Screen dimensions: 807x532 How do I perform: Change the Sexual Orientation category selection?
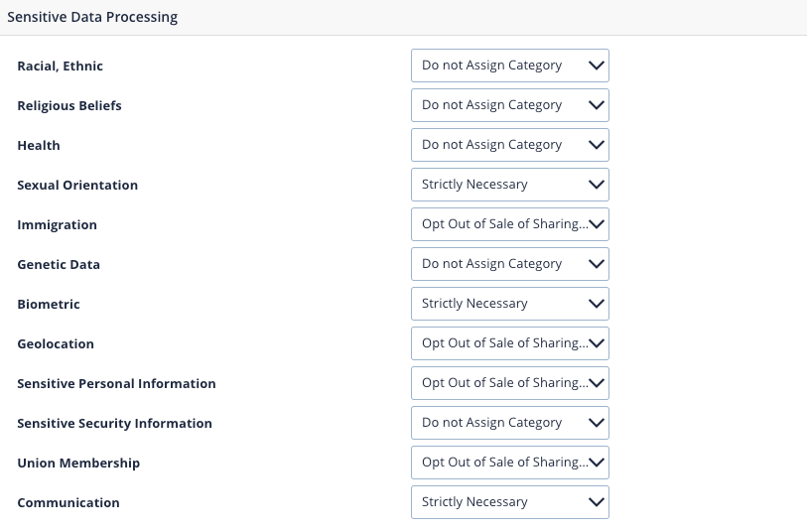(509, 185)
